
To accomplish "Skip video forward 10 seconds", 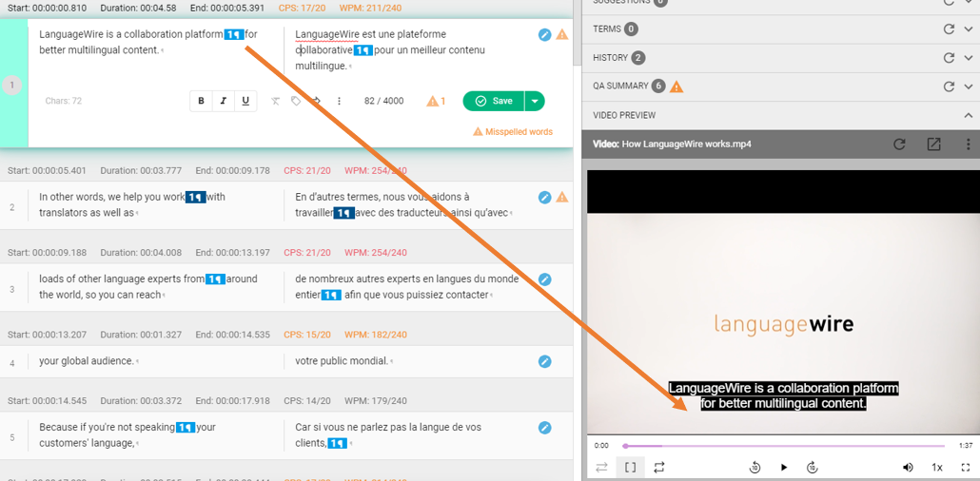I will point(813,468).
